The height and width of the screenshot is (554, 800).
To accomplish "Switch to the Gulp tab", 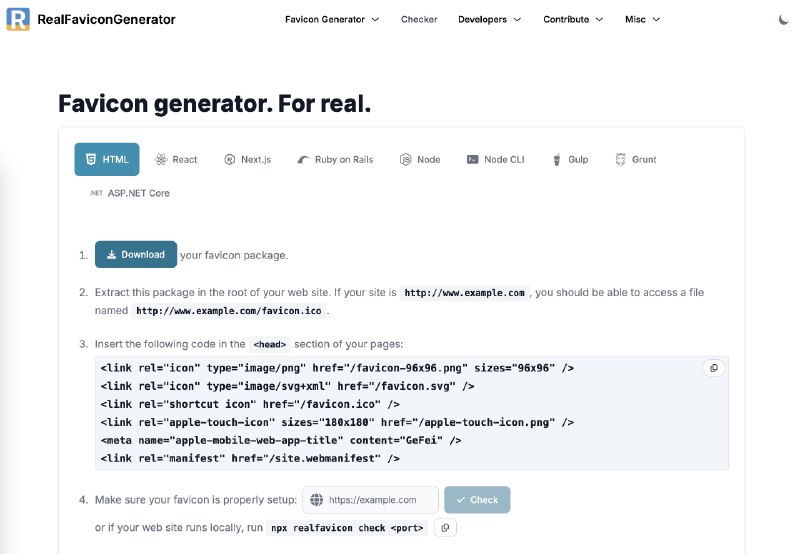I will coord(570,160).
